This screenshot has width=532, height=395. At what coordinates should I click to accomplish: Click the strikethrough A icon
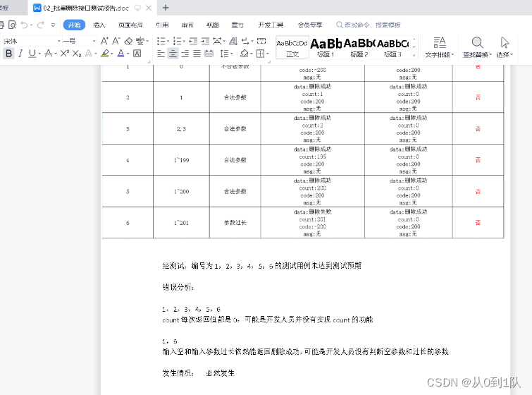pyautogui.click(x=49, y=54)
